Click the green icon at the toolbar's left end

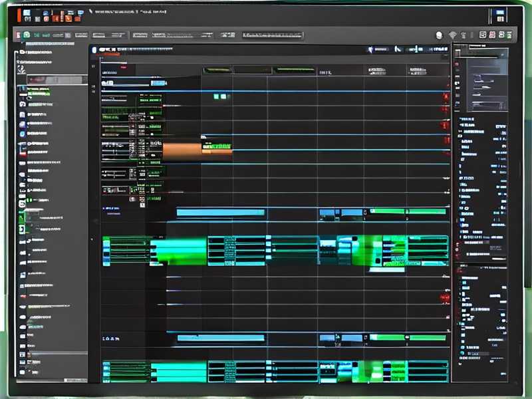26,35
